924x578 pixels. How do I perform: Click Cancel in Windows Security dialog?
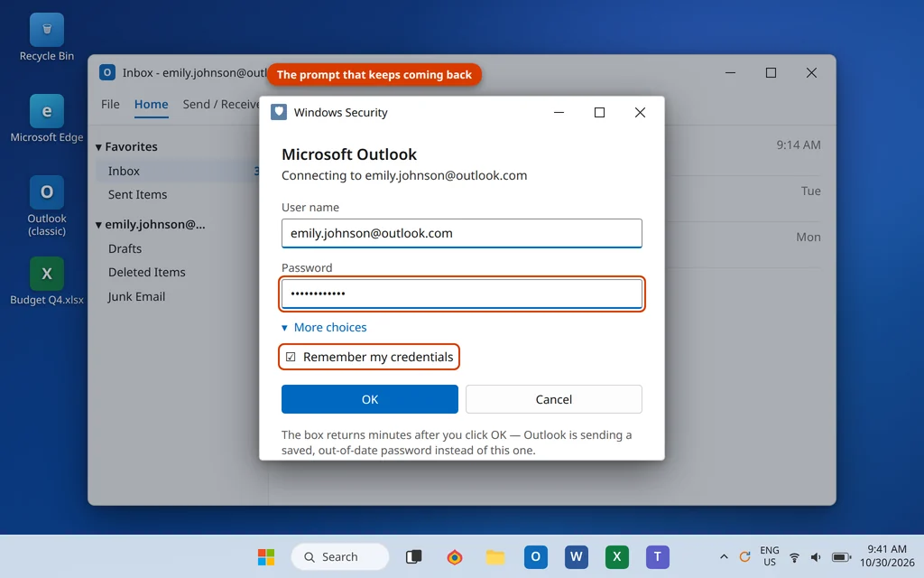pos(553,399)
